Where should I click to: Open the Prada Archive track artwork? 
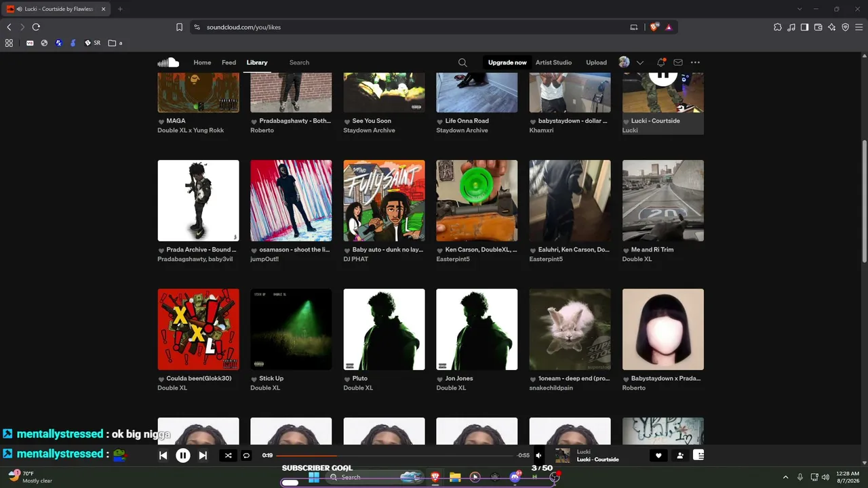198,201
